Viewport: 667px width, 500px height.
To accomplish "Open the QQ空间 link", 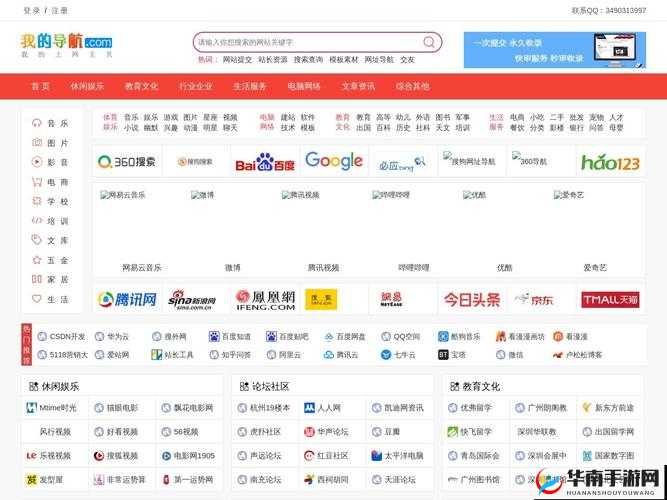I will 401,337.
